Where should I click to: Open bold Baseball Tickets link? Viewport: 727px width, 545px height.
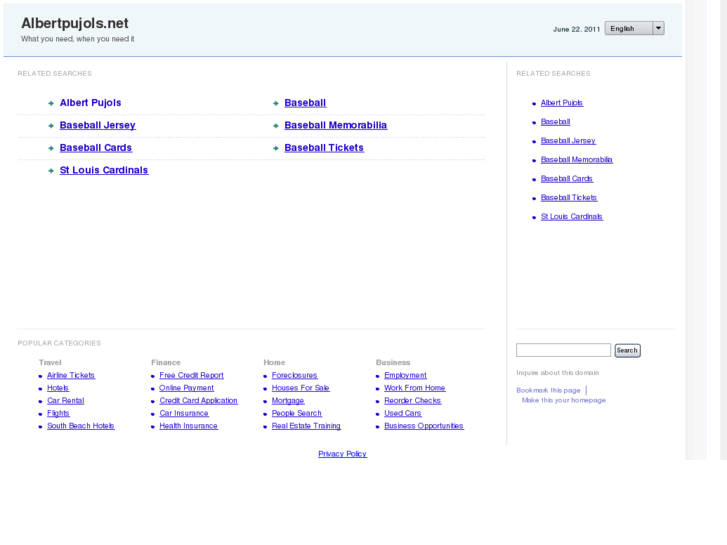point(324,148)
